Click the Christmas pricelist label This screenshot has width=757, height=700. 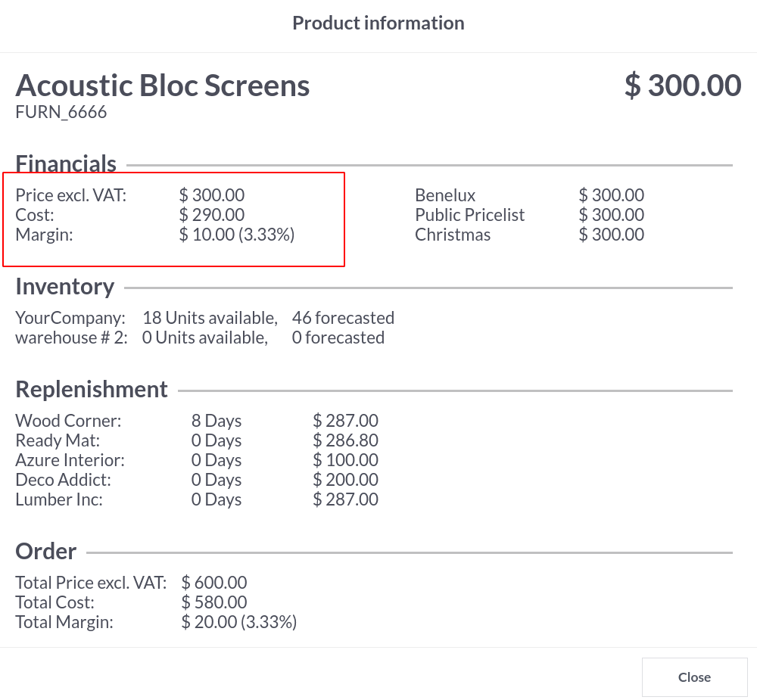(x=453, y=235)
